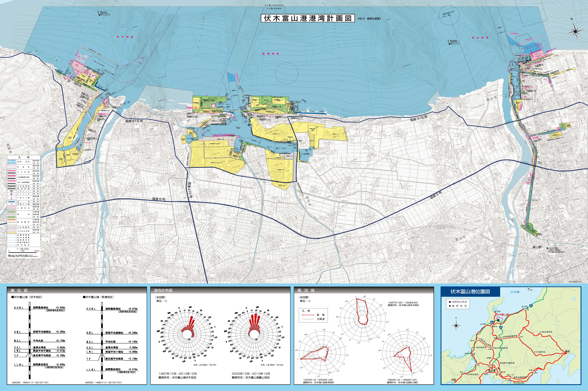The image size is (588, 391).
Task: Click the 海浜 wavy blue legend symbol
Action: 11,202
